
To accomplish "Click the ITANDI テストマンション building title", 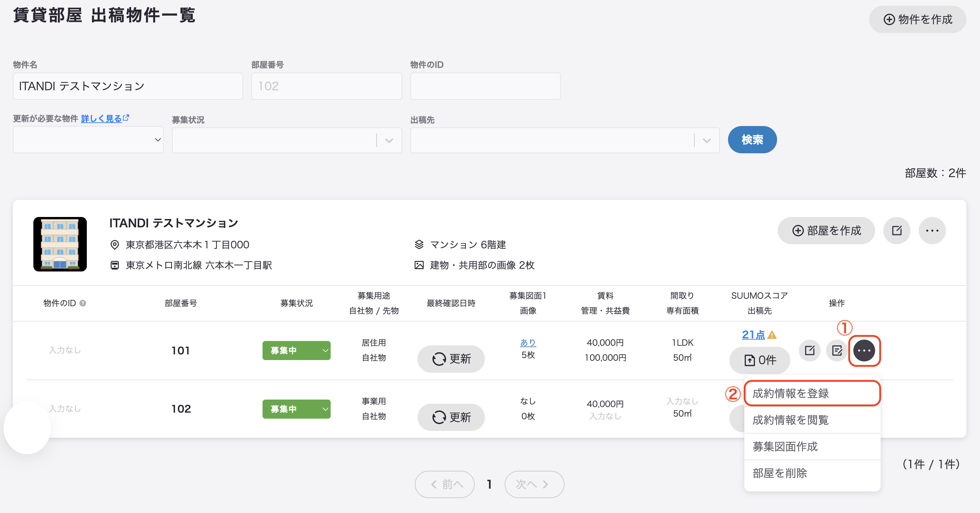I will click(173, 223).
